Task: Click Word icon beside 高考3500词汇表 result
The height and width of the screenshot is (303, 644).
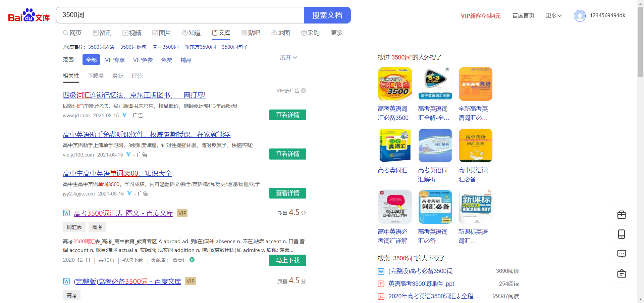Action: 66,213
